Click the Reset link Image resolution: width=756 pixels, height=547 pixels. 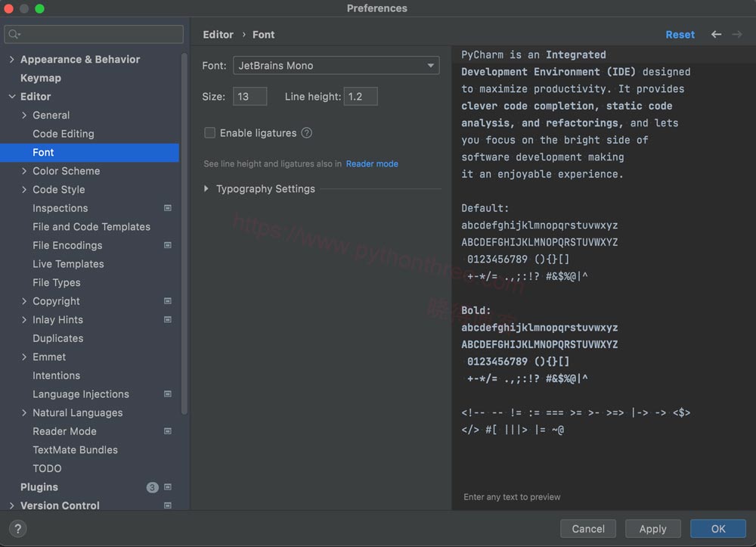click(680, 34)
